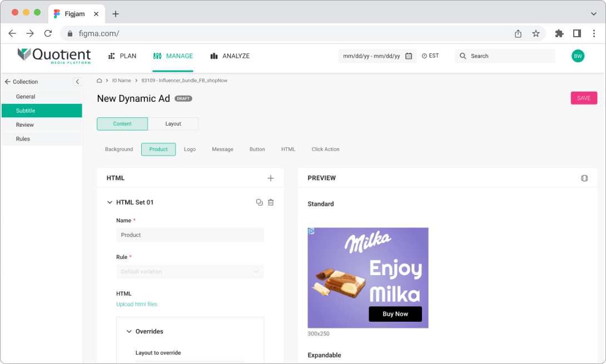This screenshot has height=364, width=606.
Task: Go to the PLAN menu
Action: click(x=122, y=56)
